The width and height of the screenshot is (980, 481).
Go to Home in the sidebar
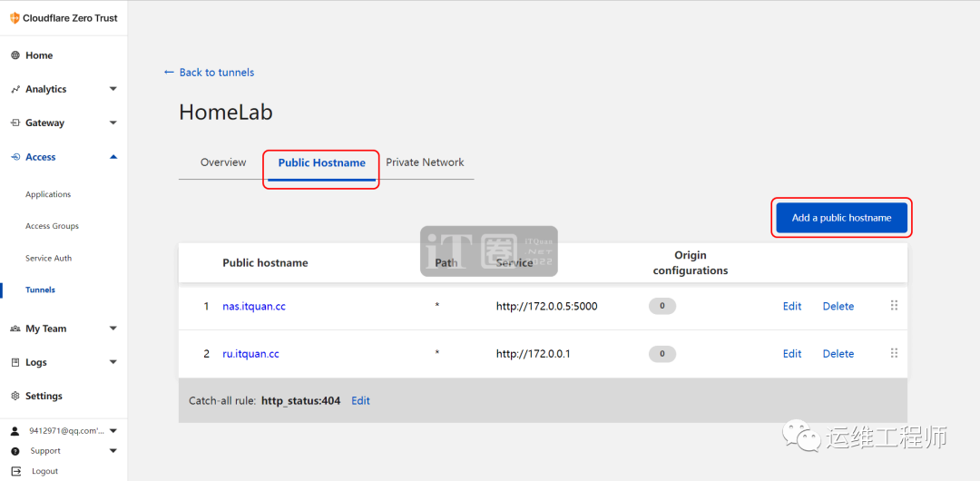(x=39, y=55)
